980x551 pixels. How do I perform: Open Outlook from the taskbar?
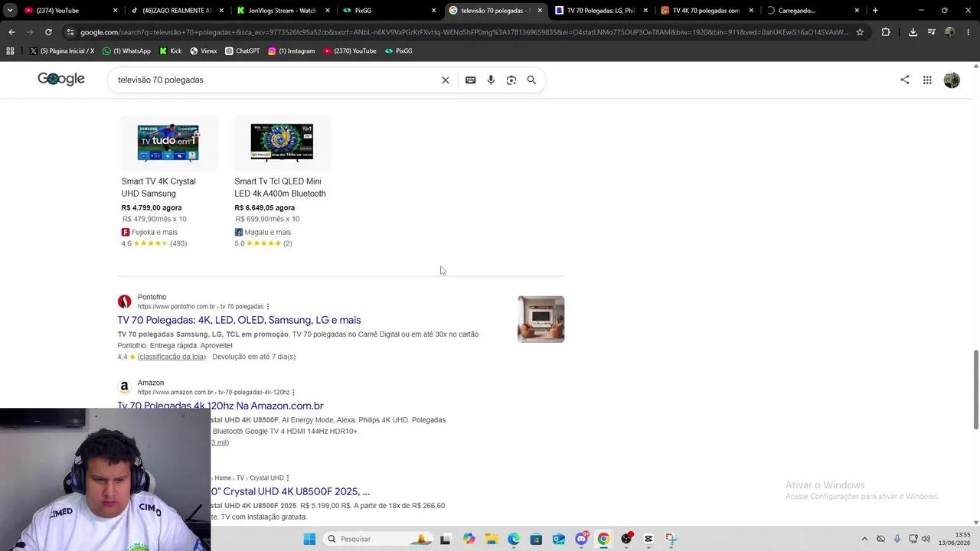coord(559,539)
